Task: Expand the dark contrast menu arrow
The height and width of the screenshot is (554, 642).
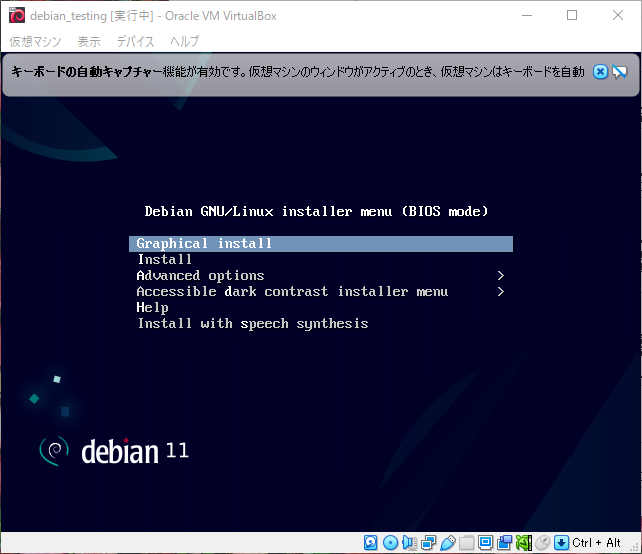Action: tap(500, 292)
